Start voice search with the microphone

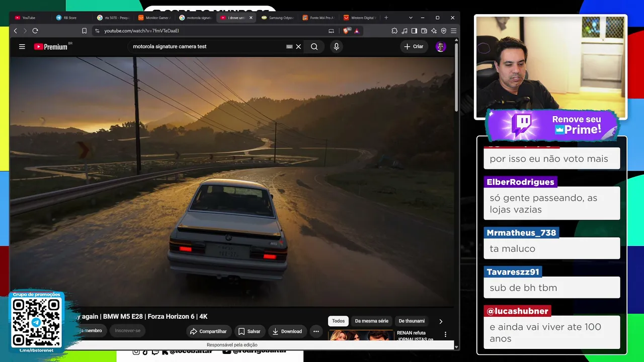tap(337, 47)
